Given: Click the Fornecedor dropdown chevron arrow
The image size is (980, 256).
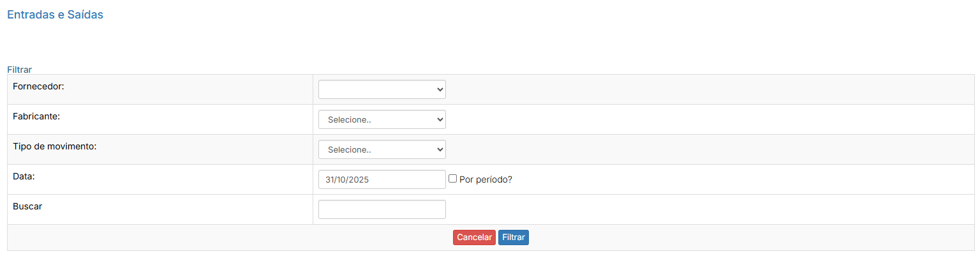Looking at the screenshot, I should tap(440, 90).
